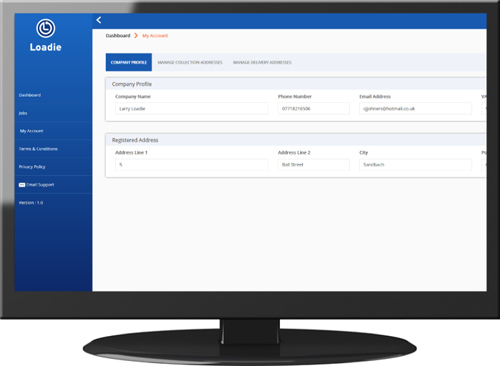Click the Address Line 1 field
The image size is (500, 366).
click(x=192, y=165)
